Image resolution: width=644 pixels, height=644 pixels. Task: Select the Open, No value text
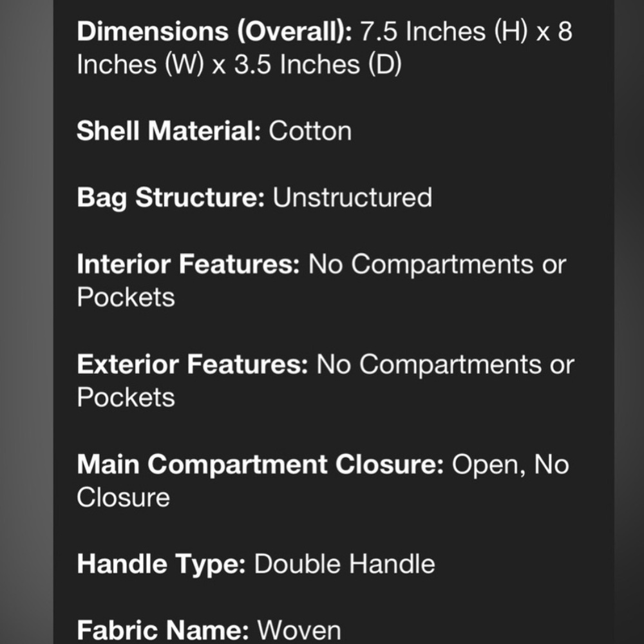[511, 466]
